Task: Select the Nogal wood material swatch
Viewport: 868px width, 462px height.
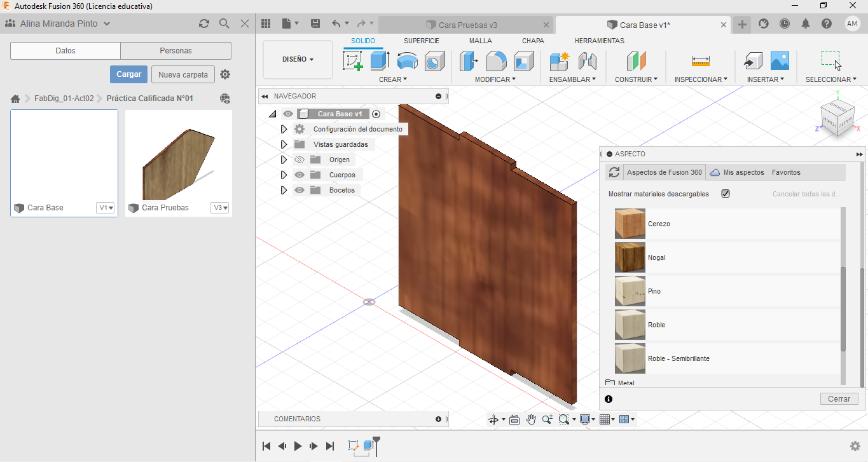Action: pyautogui.click(x=630, y=257)
